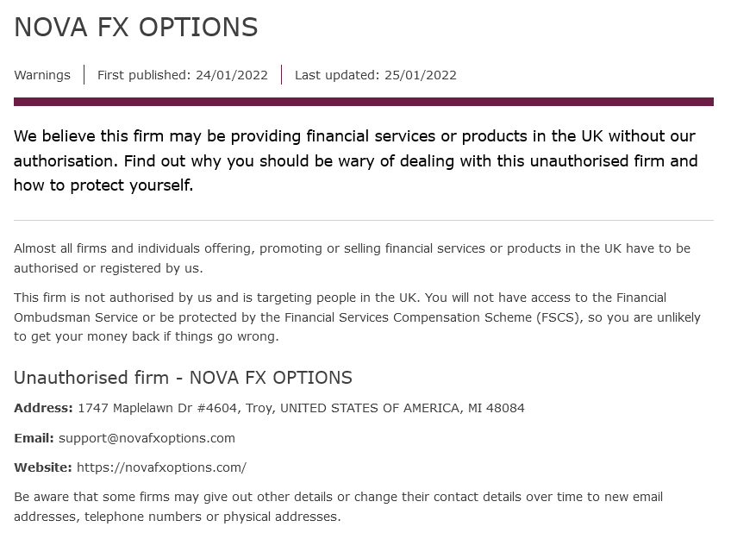The width and height of the screenshot is (756, 533).
Task: Click the support@novafxoptions.com email address
Action: pyautogui.click(x=147, y=438)
